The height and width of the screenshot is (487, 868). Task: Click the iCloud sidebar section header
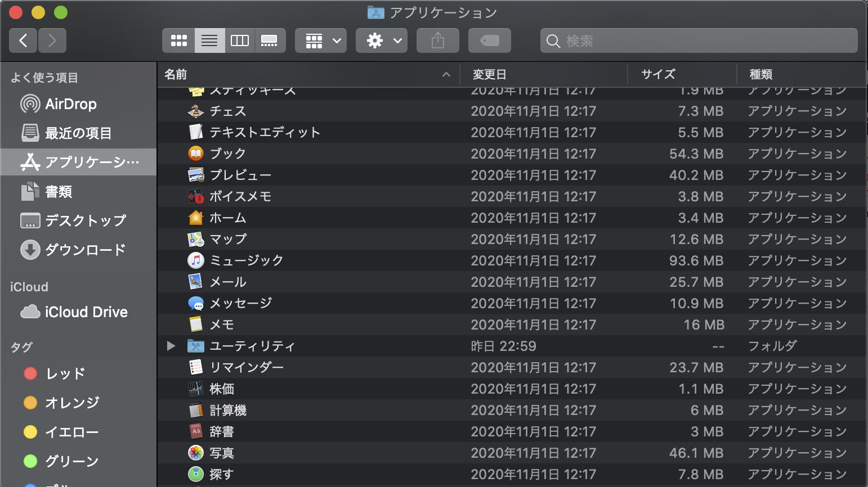[29, 287]
